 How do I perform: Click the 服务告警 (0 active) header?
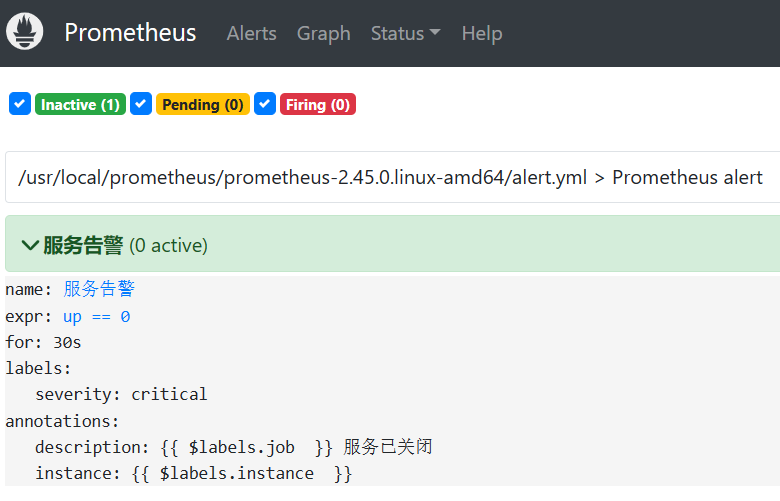125,245
